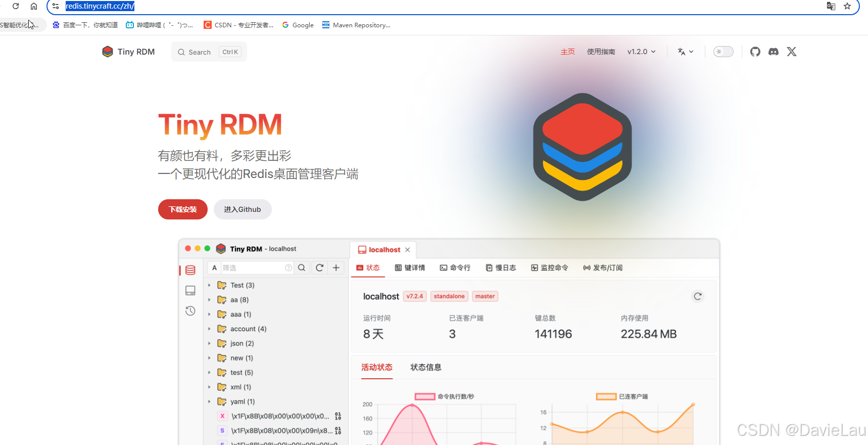Toggle the 命令执行数/秒 chart legend

445,396
